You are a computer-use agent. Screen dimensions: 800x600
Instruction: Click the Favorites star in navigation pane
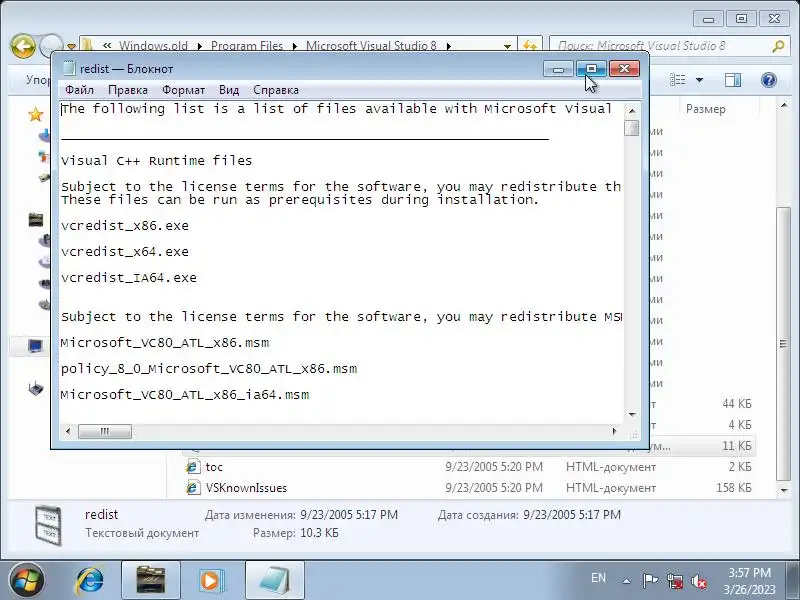point(36,114)
